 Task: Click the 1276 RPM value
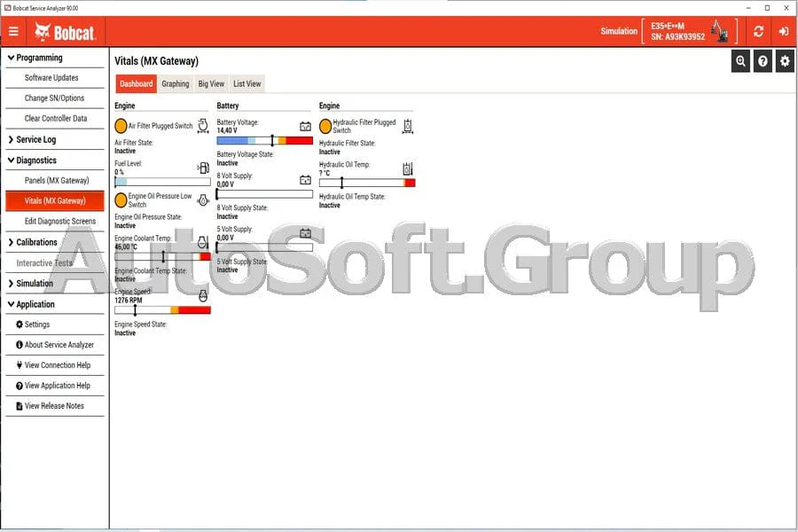click(x=129, y=301)
